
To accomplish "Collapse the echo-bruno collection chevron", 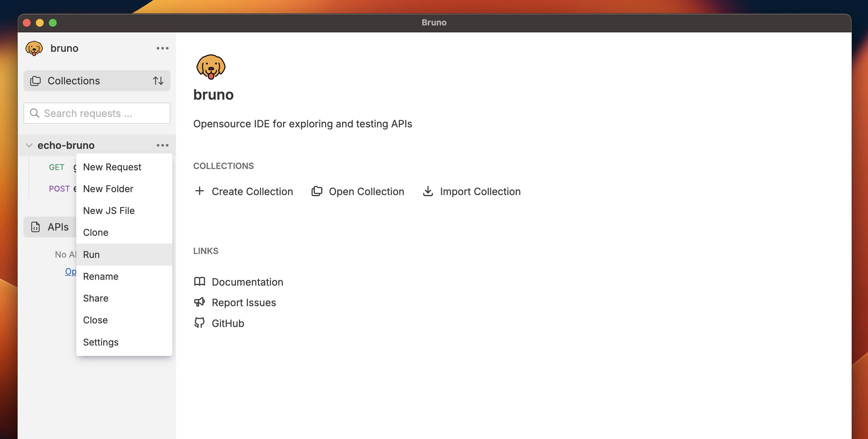I will coord(29,145).
